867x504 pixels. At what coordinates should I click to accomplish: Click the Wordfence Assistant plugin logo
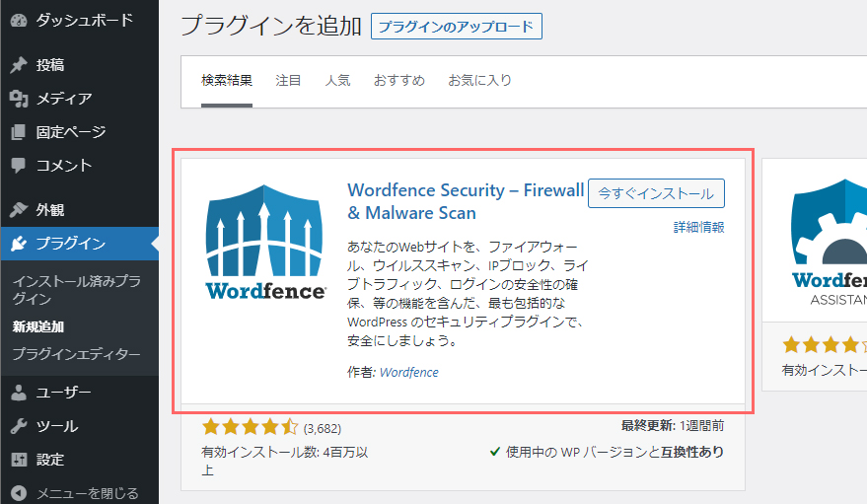coord(829,242)
